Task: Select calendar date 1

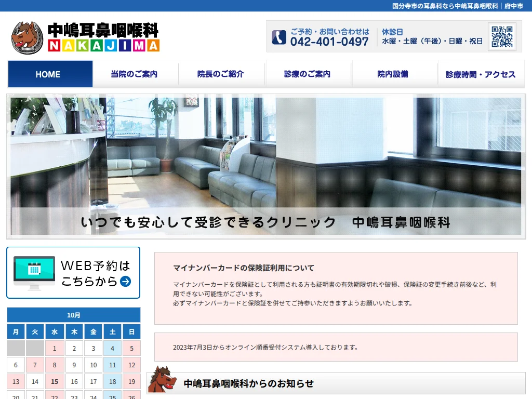Action: [x=55, y=349]
